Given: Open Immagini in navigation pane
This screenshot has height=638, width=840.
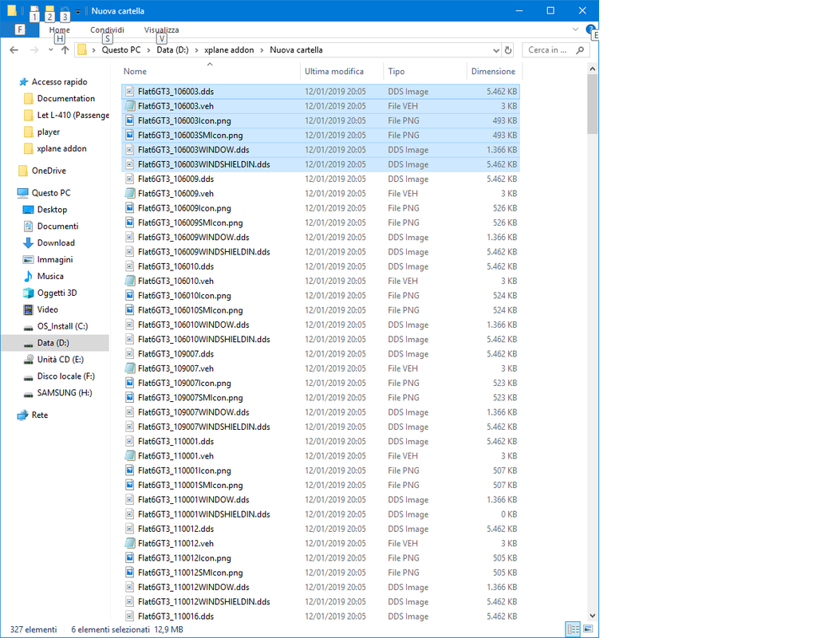Looking at the screenshot, I should (x=54, y=259).
